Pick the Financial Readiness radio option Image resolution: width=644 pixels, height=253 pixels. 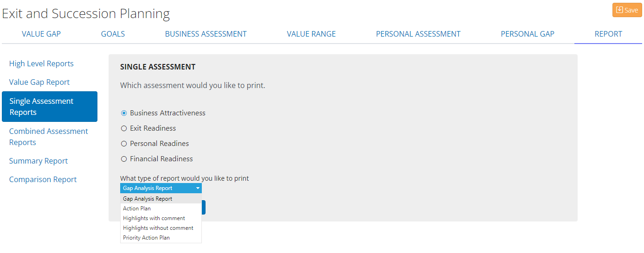tap(124, 159)
